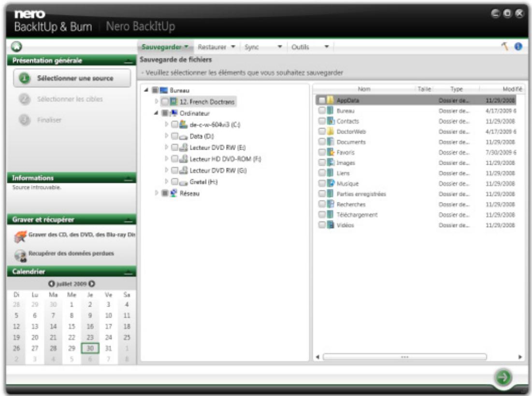This screenshot has height=396, width=532.
Task: Tick the Lecteur DVD RW (G:) checkbox
Action: [175, 170]
